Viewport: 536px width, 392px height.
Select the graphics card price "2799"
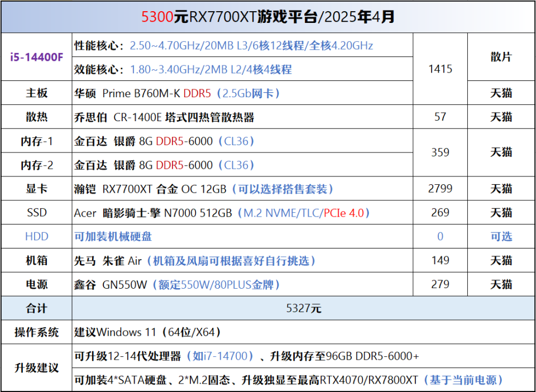click(441, 189)
